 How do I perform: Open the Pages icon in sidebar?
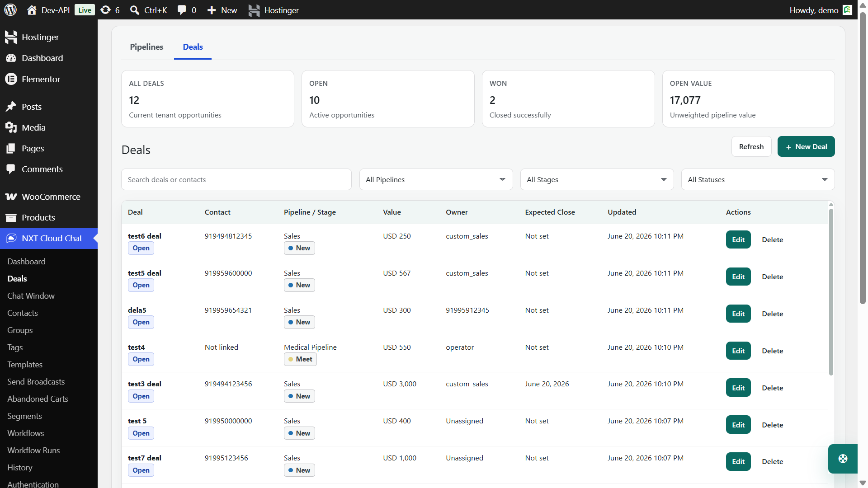tap(11, 148)
